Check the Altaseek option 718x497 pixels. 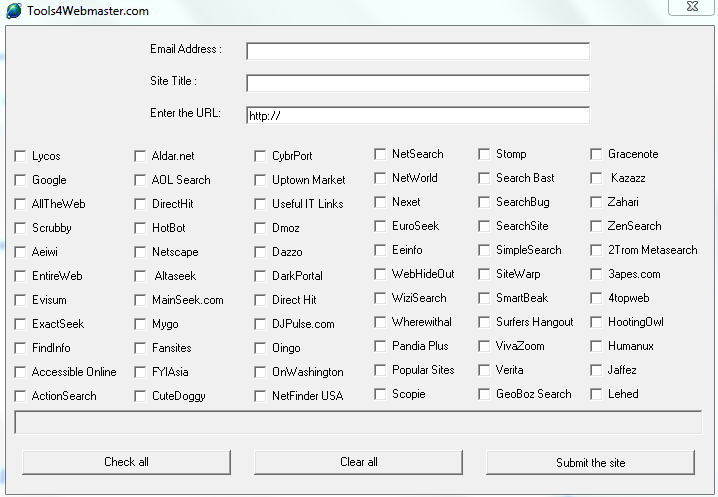pyautogui.click(x=140, y=276)
